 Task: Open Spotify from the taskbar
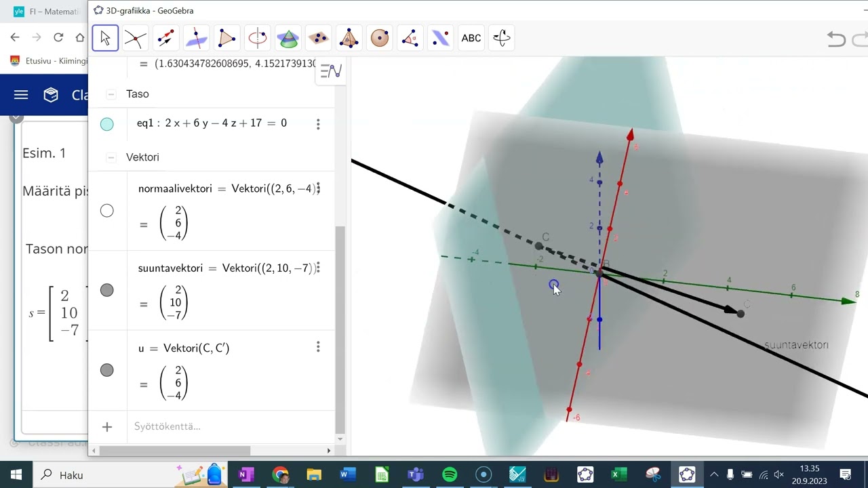click(x=449, y=474)
